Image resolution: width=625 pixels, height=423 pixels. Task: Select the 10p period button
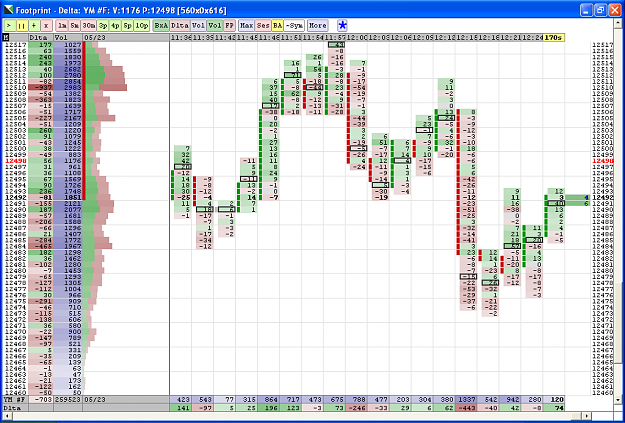tap(142, 26)
